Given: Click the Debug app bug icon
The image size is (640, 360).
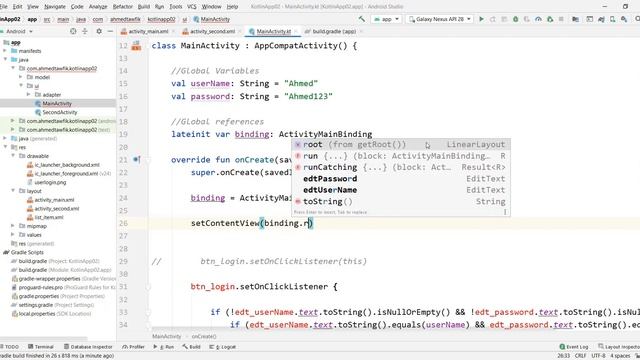Looking at the screenshot, I should pos(516,19).
